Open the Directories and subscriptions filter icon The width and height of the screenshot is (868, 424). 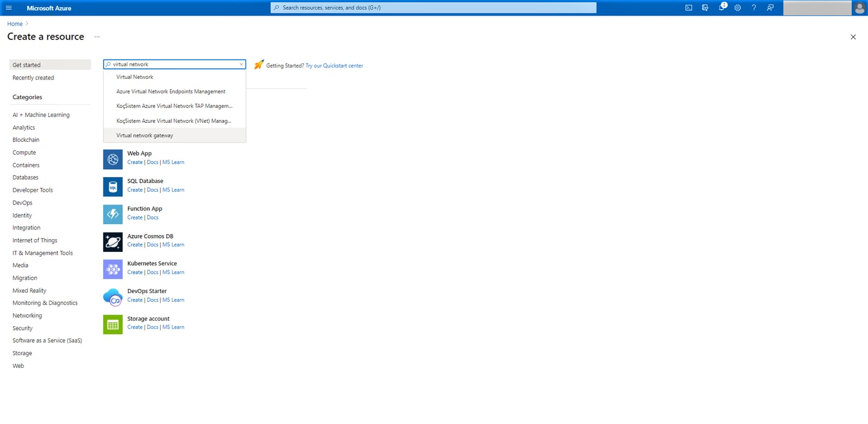pos(705,8)
